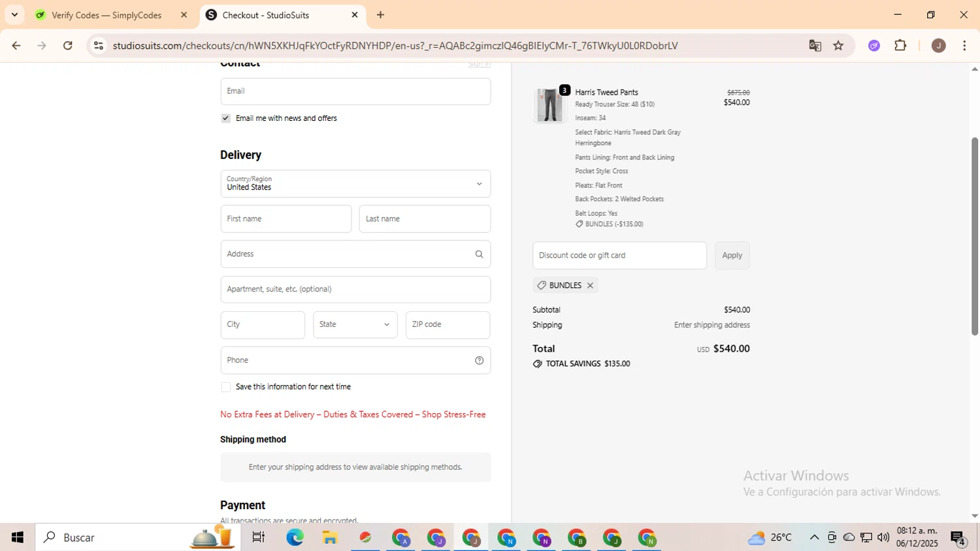Uncheck Email me with news and offers
The width and height of the screenshot is (980, 551).
coord(225,118)
